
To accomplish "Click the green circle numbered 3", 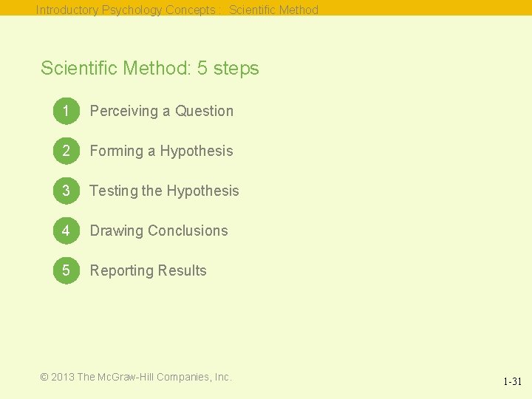I will tap(66, 191).
